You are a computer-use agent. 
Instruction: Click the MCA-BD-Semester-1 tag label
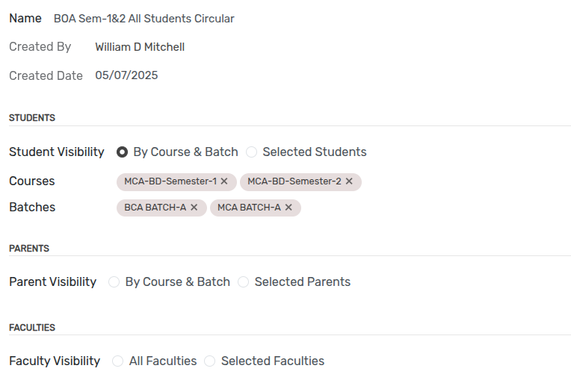click(170, 181)
